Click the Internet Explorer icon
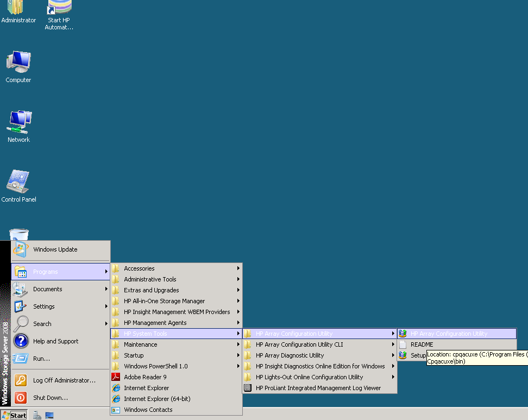The height and width of the screenshot is (420, 528). point(116,388)
